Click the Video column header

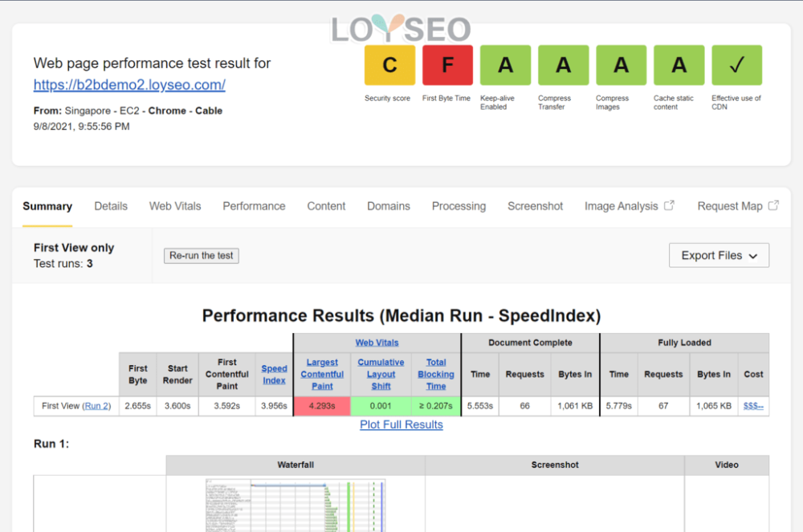pyautogui.click(x=727, y=465)
